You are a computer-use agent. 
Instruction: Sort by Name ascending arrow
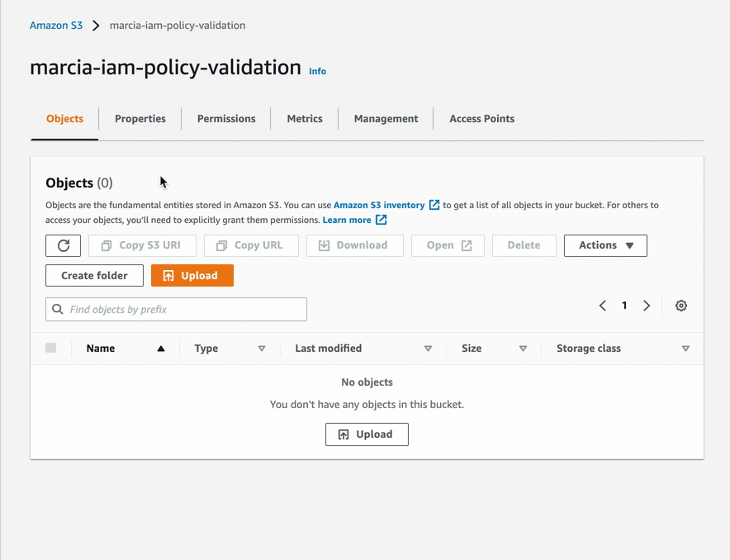coord(161,349)
